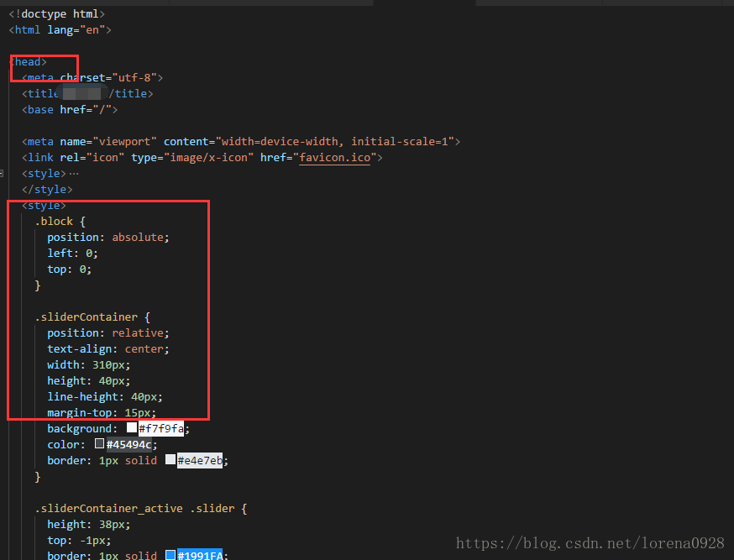Click the #e4e7eb hex value
The width and height of the screenshot is (734, 560).
tap(200, 460)
